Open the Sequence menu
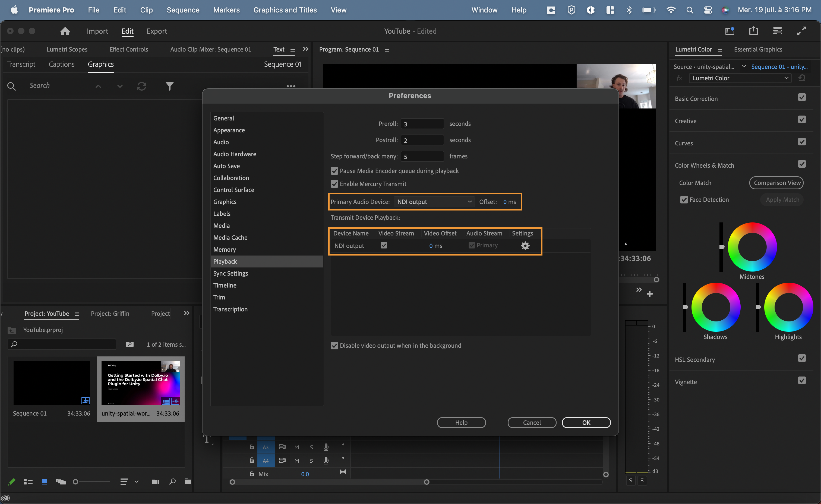Viewport: 821px width, 504px height. 183,10
